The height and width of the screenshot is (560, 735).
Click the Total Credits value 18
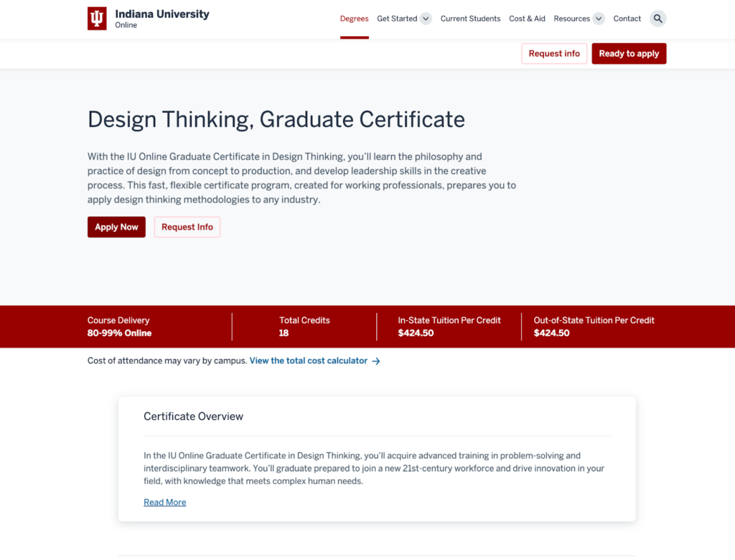(x=284, y=333)
